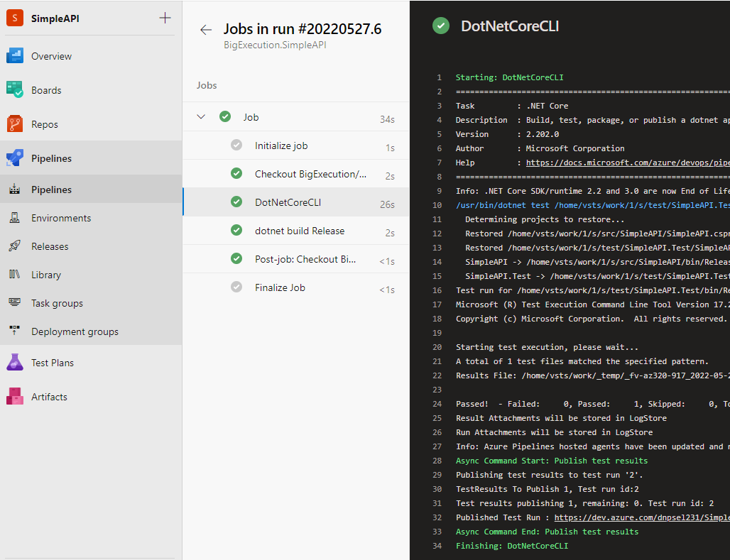The width and height of the screenshot is (730, 560).
Task: Click the plus icon beside SimpleAPI
Action: tap(165, 18)
